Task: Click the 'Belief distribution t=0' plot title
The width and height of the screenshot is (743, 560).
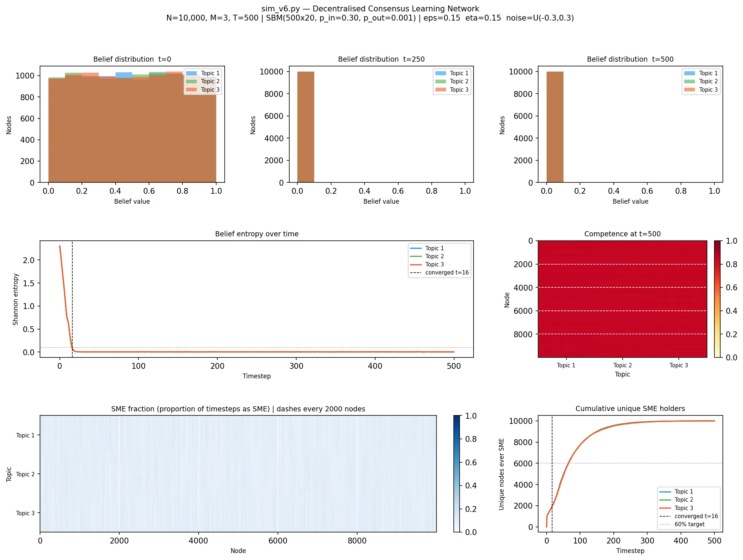Action: click(x=132, y=59)
